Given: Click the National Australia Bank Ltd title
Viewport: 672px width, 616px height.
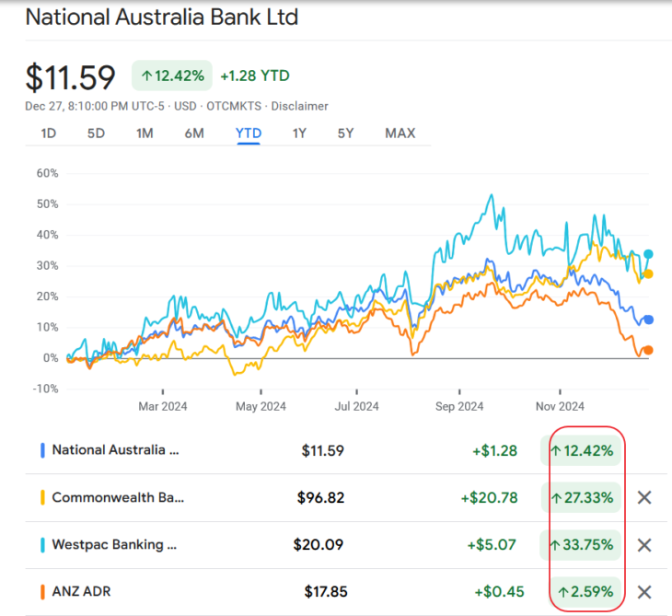Looking at the screenshot, I should tap(162, 17).
